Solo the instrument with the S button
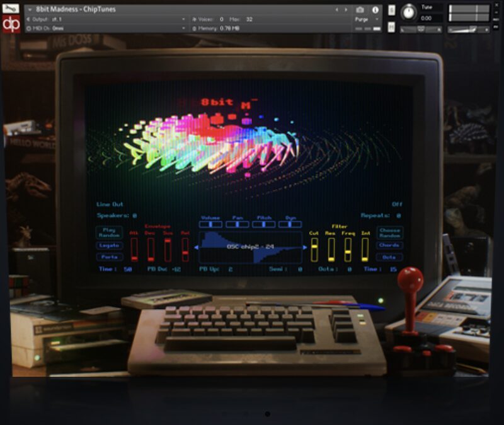Viewport: 504px width, 425px height. [391, 10]
